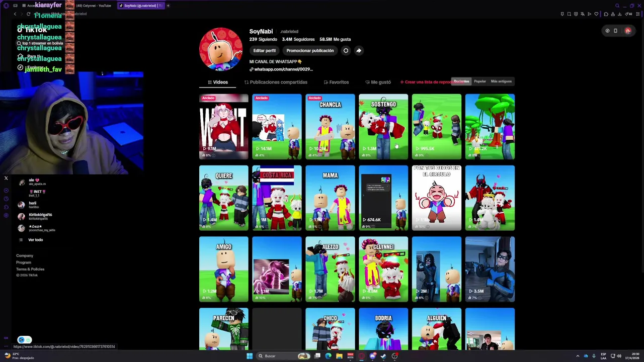Screen dimensions: 644x362
Task: Open the pinned video with 14.1M views
Action: 277,127
